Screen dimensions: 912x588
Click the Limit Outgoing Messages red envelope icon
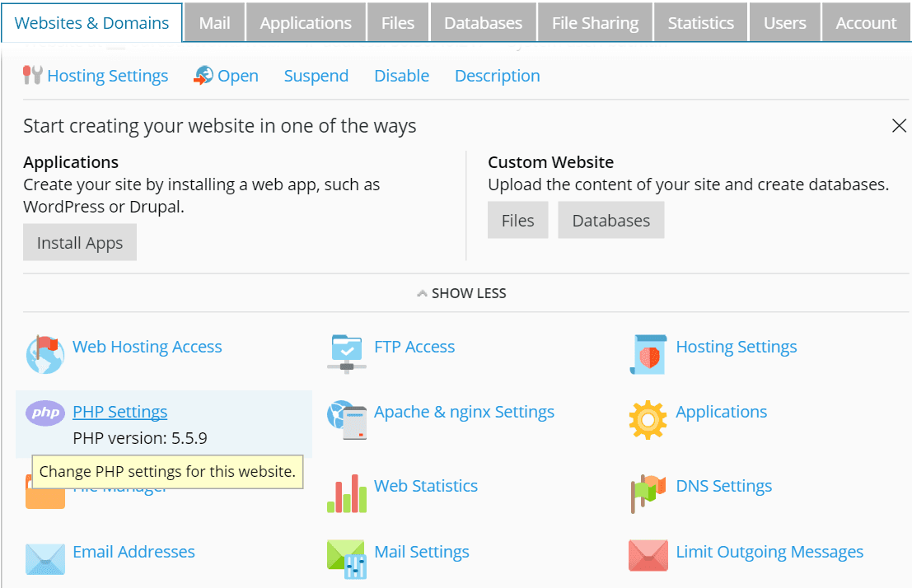click(648, 556)
